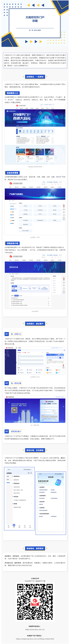Click the banner 消息驱动，提质增效

35,549
